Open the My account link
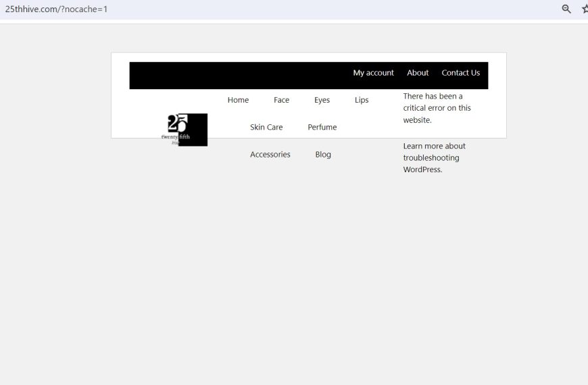The height and width of the screenshot is (385, 588). click(x=374, y=73)
